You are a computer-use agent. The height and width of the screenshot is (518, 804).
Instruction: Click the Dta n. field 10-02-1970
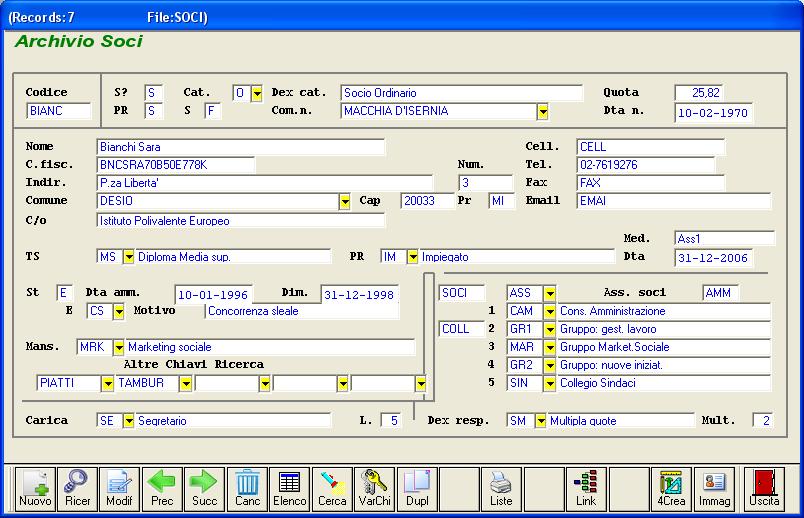[x=713, y=113]
